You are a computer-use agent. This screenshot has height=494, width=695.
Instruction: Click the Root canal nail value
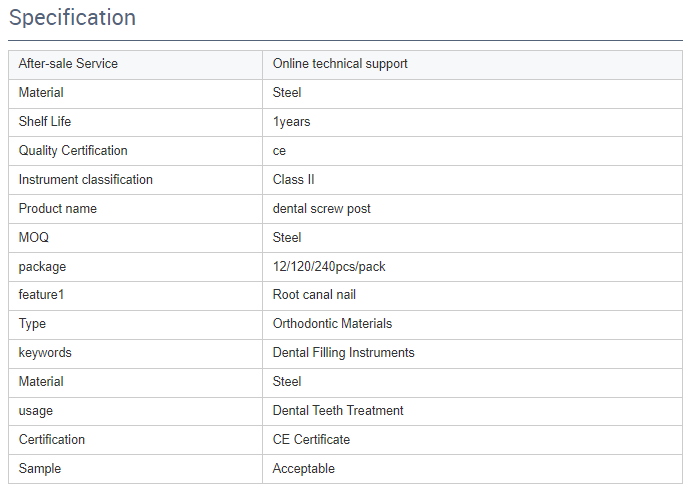click(314, 295)
